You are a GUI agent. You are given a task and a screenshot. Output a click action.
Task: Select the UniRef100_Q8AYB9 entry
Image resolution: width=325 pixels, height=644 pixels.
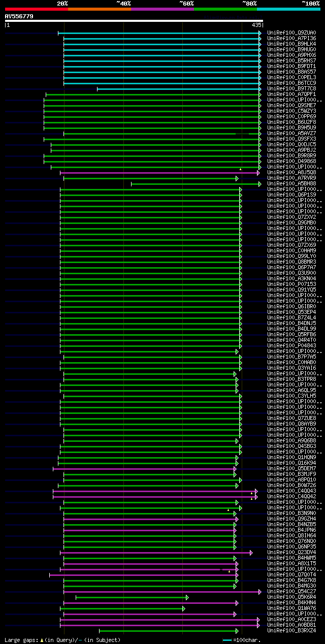(291, 424)
